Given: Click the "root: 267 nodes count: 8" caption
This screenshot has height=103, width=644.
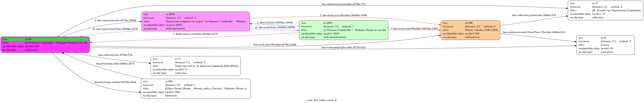Looking at the screenshot, I should tap(322, 100).
